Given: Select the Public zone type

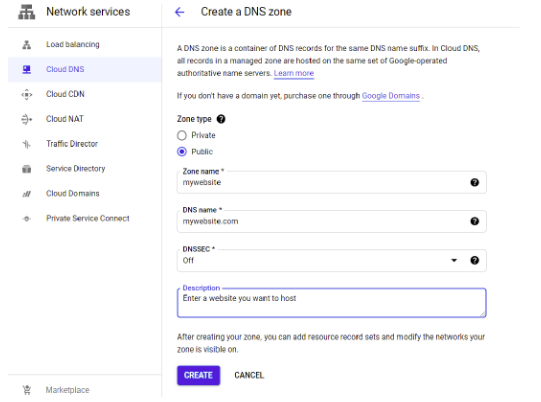Looking at the screenshot, I should click(182, 152).
